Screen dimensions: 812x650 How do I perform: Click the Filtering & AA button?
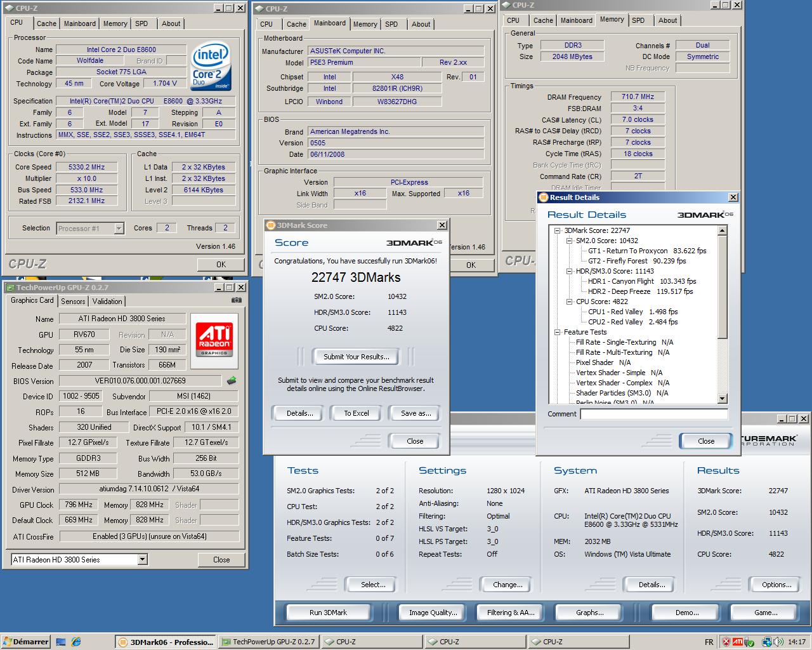pyautogui.click(x=511, y=613)
